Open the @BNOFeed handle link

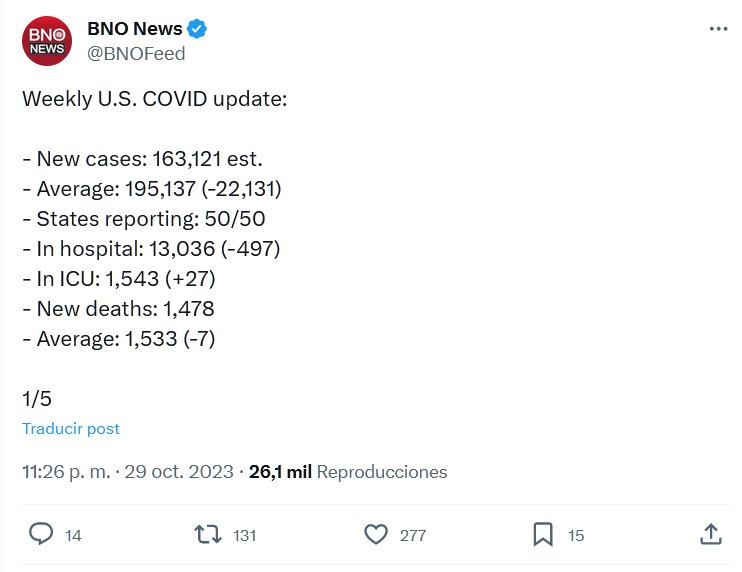point(137,54)
